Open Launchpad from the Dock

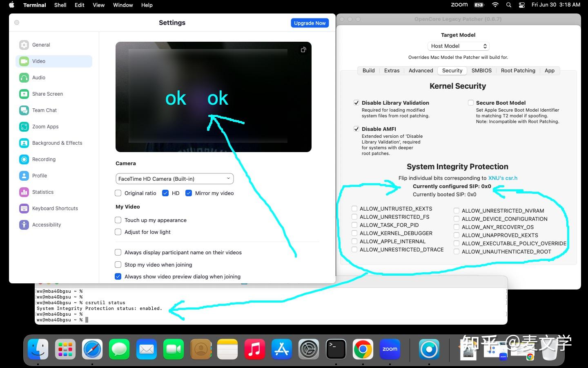(x=65, y=350)
